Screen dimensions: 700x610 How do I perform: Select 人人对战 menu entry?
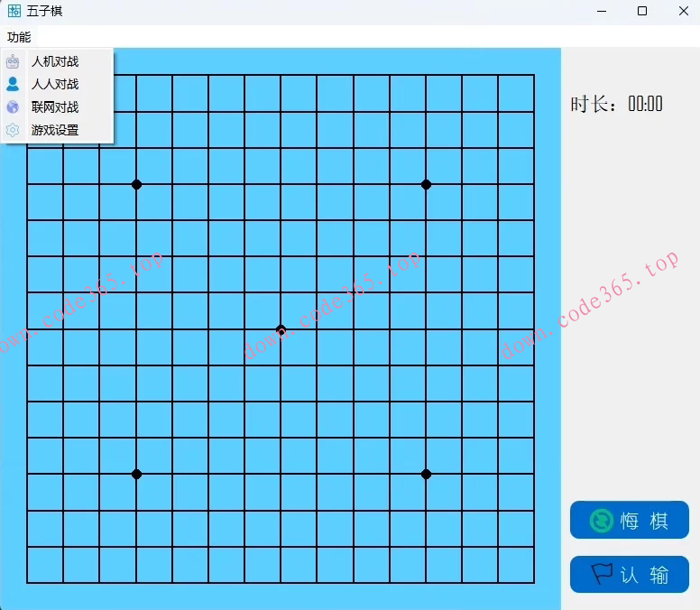(x=57, y=85)
